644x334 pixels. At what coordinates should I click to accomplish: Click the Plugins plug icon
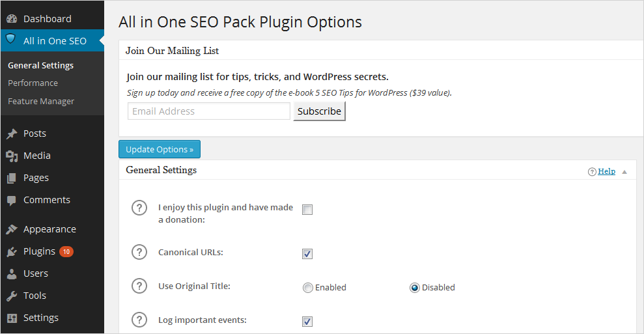click(x=11, y=251)
